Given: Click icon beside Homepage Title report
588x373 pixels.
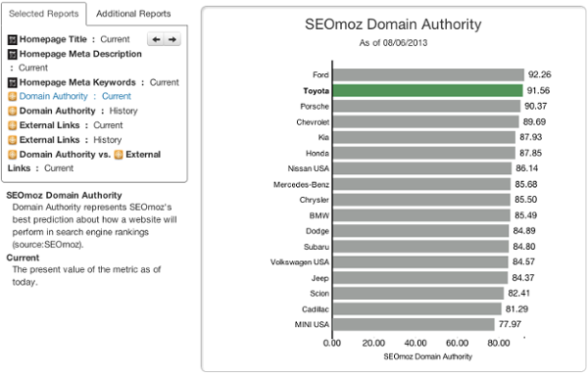Looking at the screenshot, I should point(13,40).
